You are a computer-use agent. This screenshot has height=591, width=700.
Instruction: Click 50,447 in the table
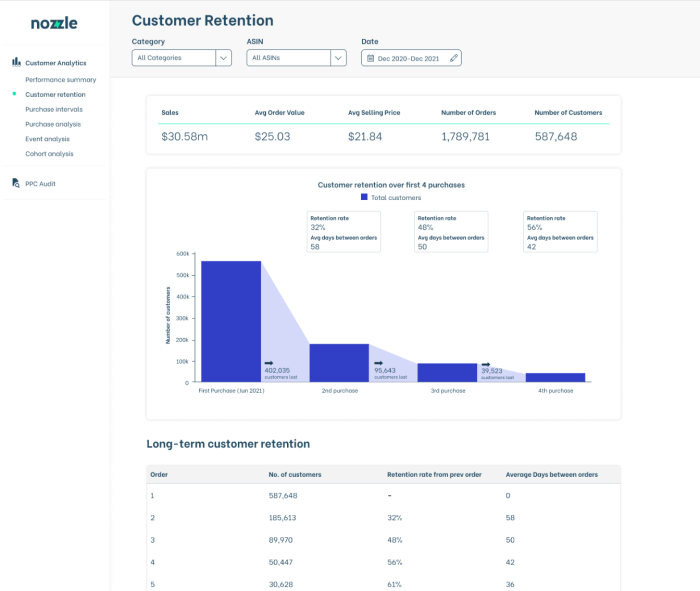click(x=281, y=562)
